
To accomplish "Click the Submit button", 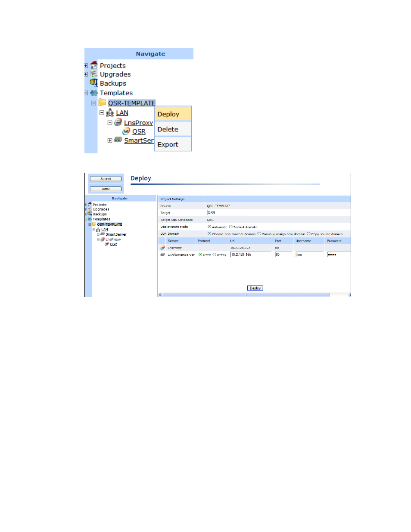I will point(106,178).
